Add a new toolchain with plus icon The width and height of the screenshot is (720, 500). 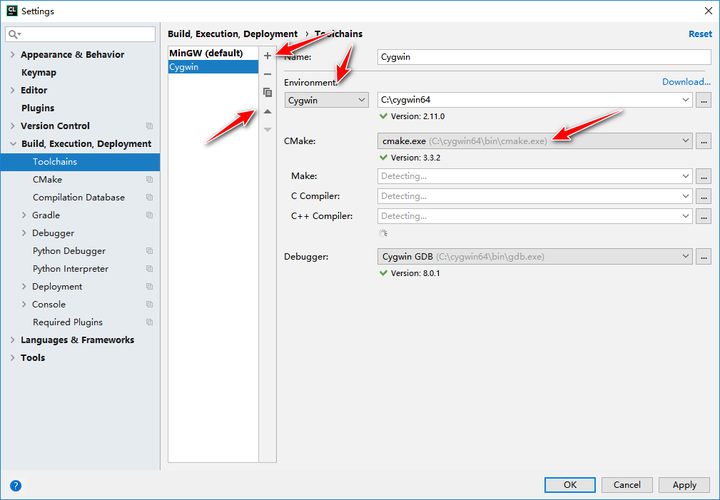tap(267, 56)
